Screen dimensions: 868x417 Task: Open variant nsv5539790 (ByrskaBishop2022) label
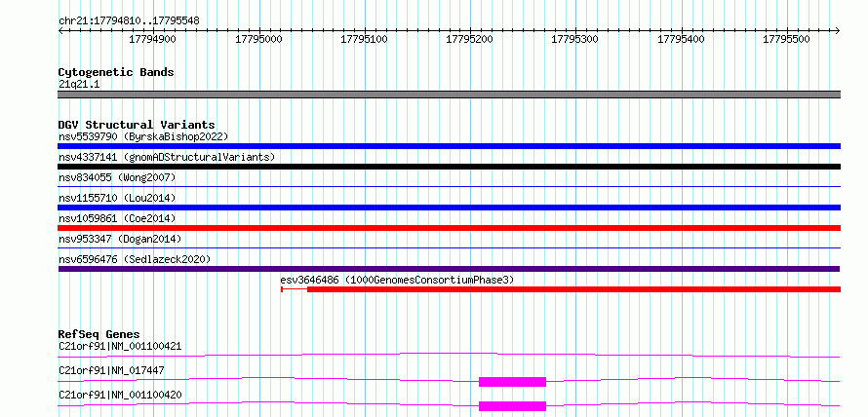[x=143, y=136]
